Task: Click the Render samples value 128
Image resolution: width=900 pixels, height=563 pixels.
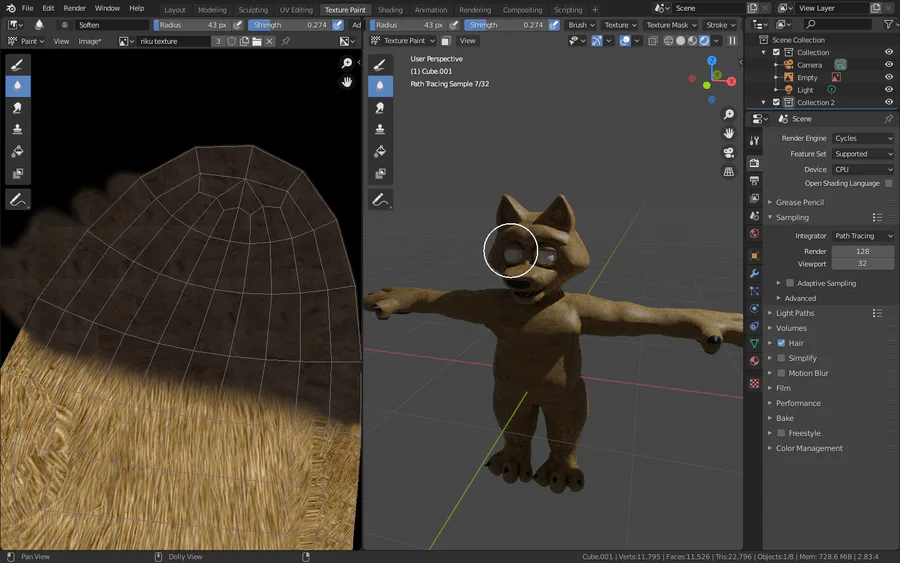Action: [x=863, y=251]
